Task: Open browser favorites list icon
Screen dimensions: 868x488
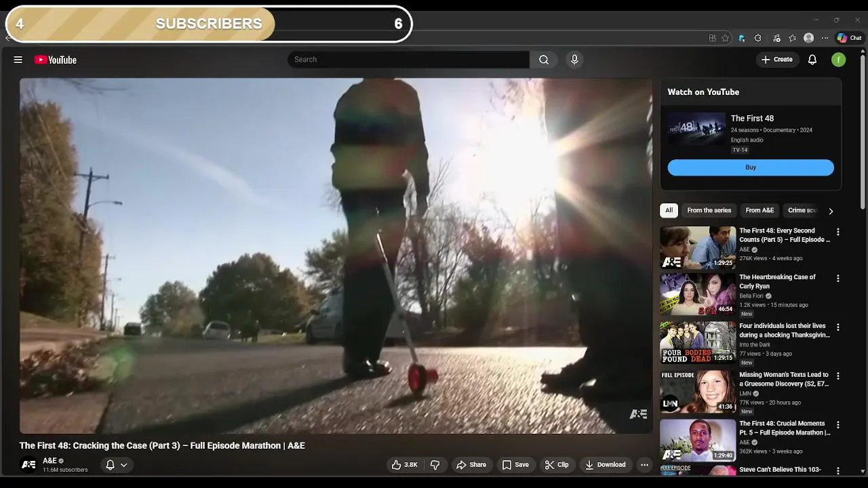Action: click(x=792, y=38)
